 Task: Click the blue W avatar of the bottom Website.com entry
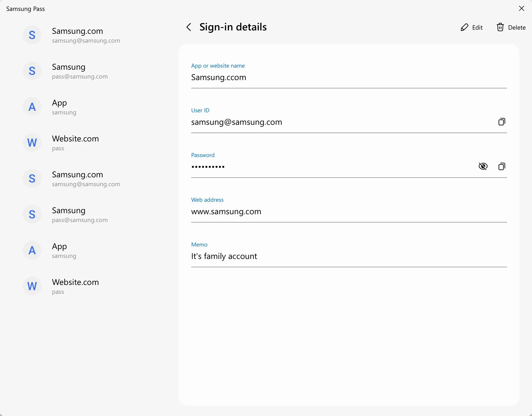[32, 286]
